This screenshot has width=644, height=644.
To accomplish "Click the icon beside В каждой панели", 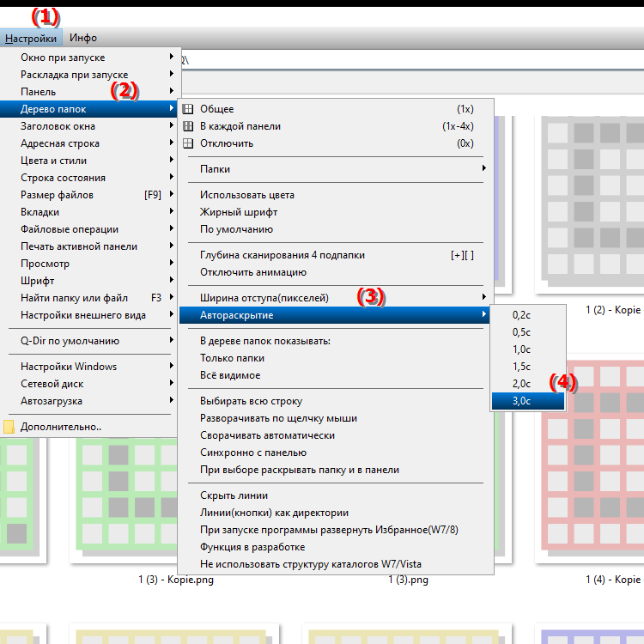I will [x=188, y=126].
